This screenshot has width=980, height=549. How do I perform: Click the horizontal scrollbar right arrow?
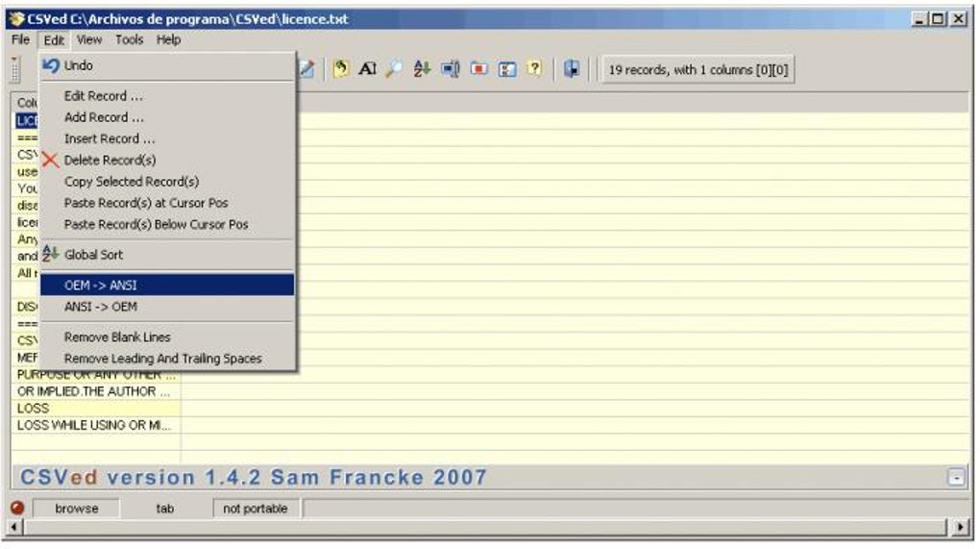[x=960, y=527]
